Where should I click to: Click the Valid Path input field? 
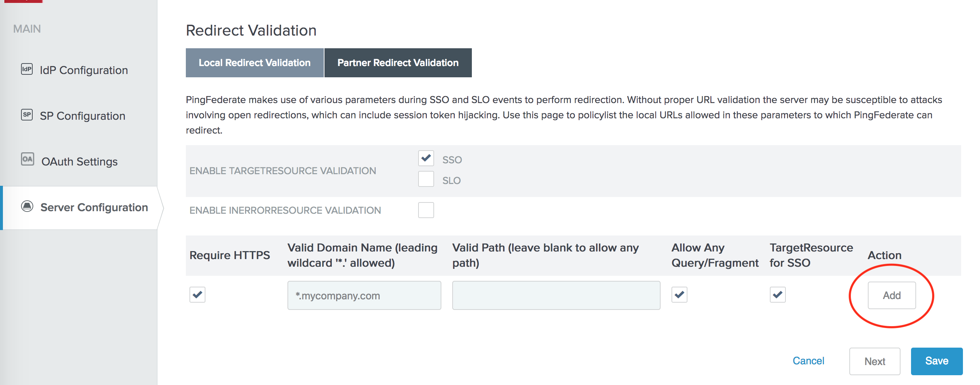[556, 296]
